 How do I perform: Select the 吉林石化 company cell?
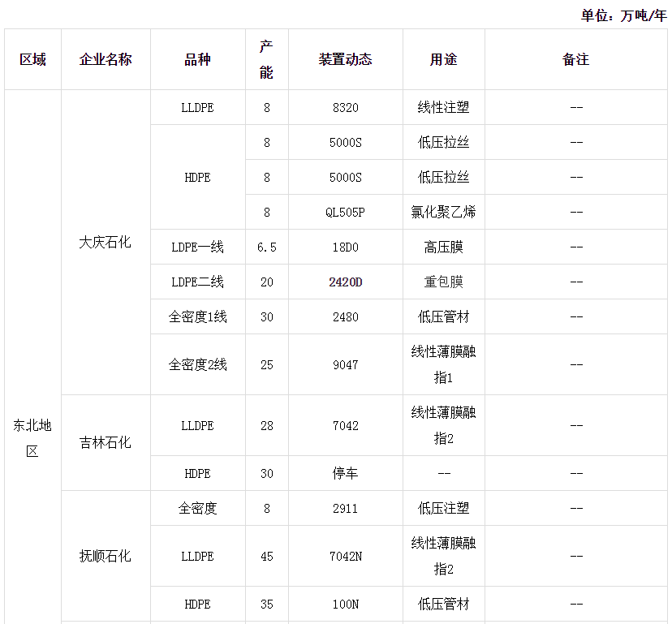pos(106,443)
